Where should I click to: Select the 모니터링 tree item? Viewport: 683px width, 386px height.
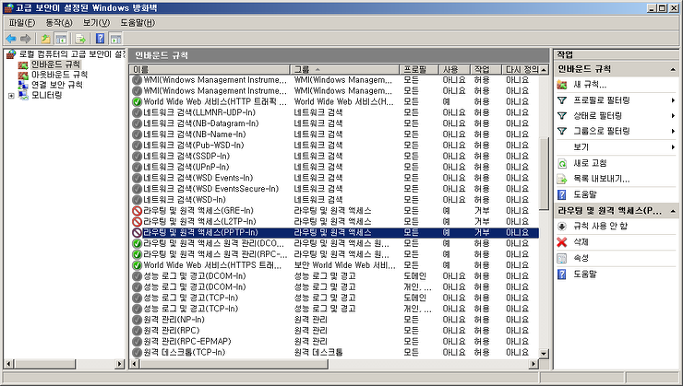click(47, 95)
